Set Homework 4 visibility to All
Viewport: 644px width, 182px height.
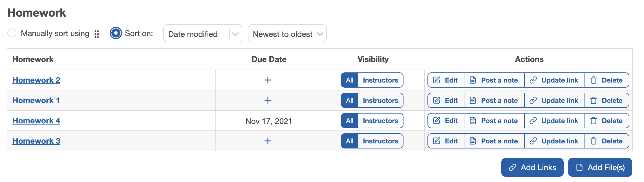pos(349,121)
